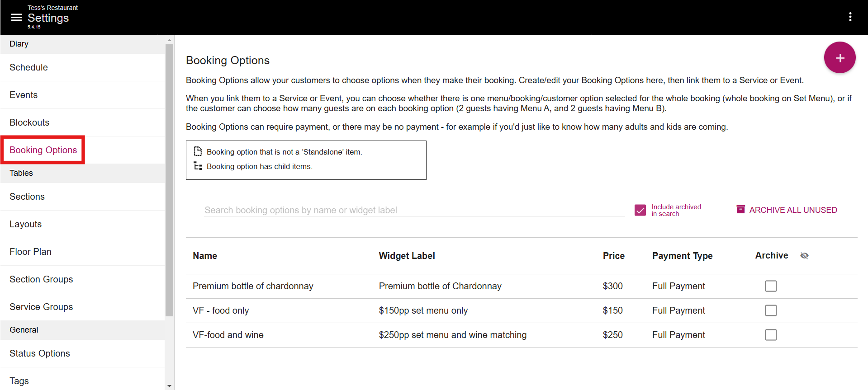The height and width of the screenshot is (390, 868).
Task: Toggle the eye-slash icon in the Archive column
Action: (x=805, y=256)
